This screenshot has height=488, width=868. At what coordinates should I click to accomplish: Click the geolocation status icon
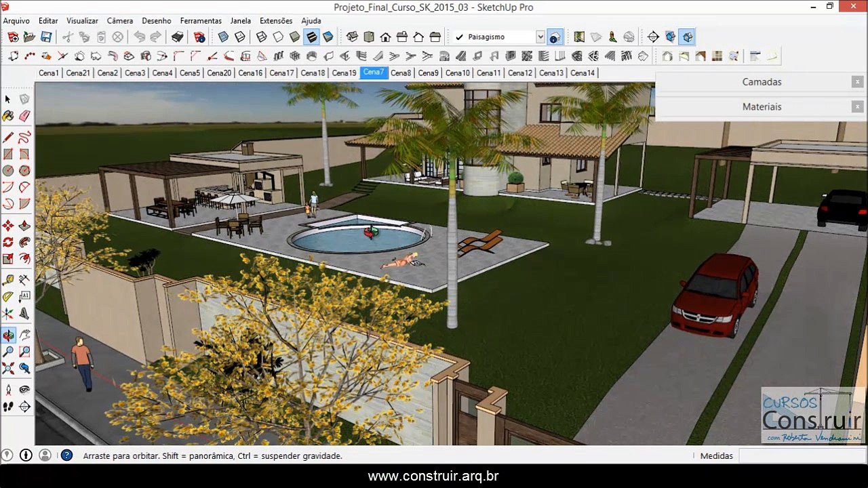tap(7, 455)
